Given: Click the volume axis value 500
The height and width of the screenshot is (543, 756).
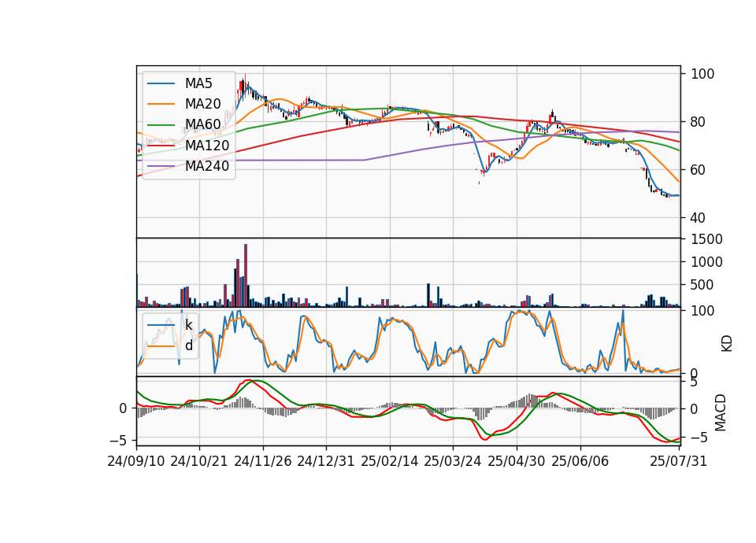Looking at the screenshot, I should [702, 285].
